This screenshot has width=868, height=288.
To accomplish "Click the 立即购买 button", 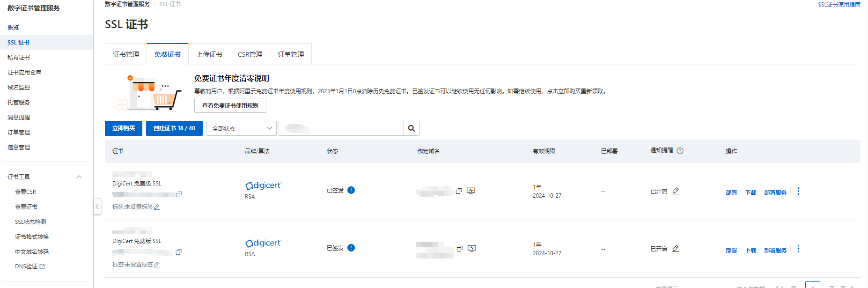I will [x=124, y=128].
